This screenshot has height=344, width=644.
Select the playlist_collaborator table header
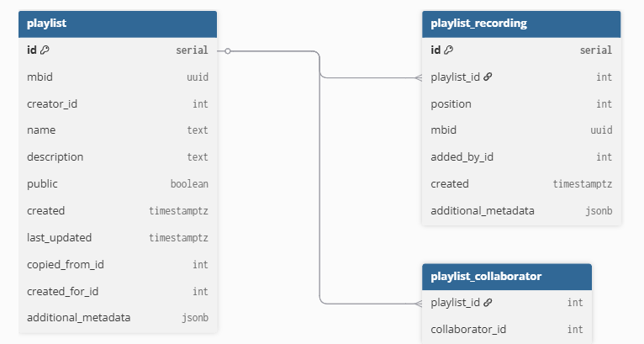pos(507,276)
